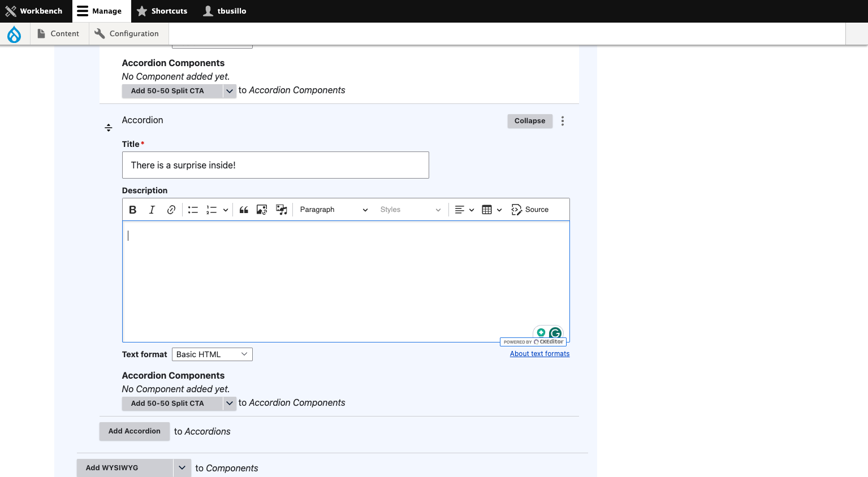Switch the editor to Source view
This screenshot has width=868, height=477.
click(x=530, y=210)
